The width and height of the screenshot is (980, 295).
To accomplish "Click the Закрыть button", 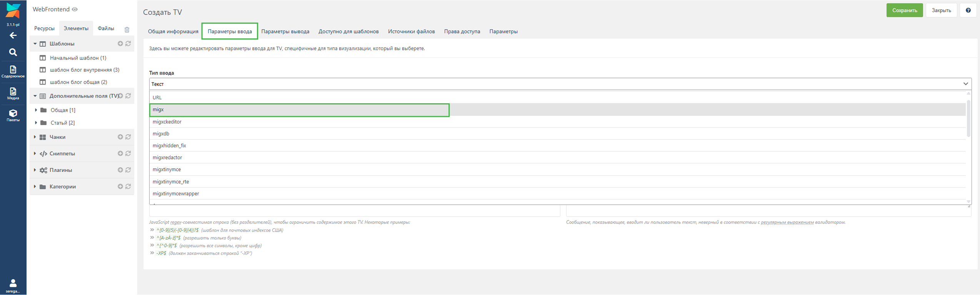I will point(941,10).
